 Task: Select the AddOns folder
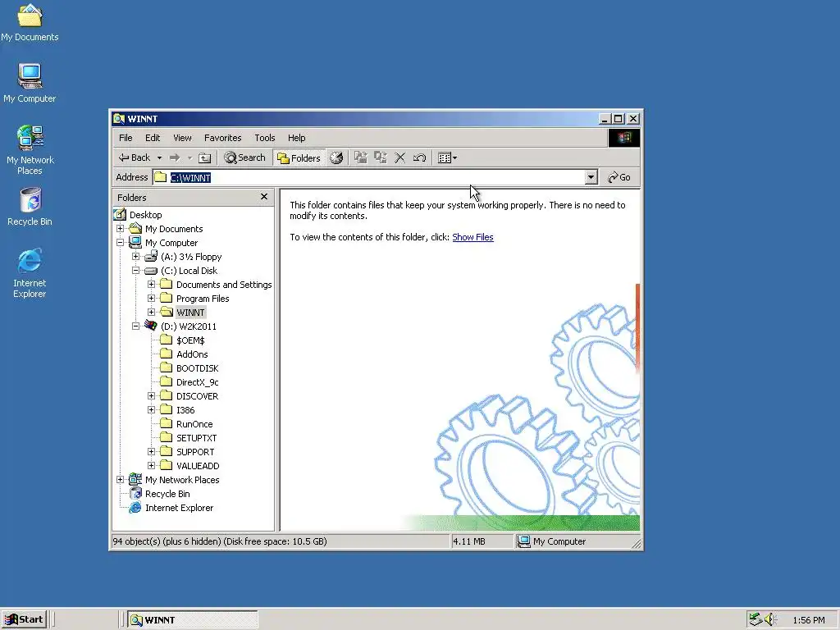pyautogui.click(x=192, y=354)
